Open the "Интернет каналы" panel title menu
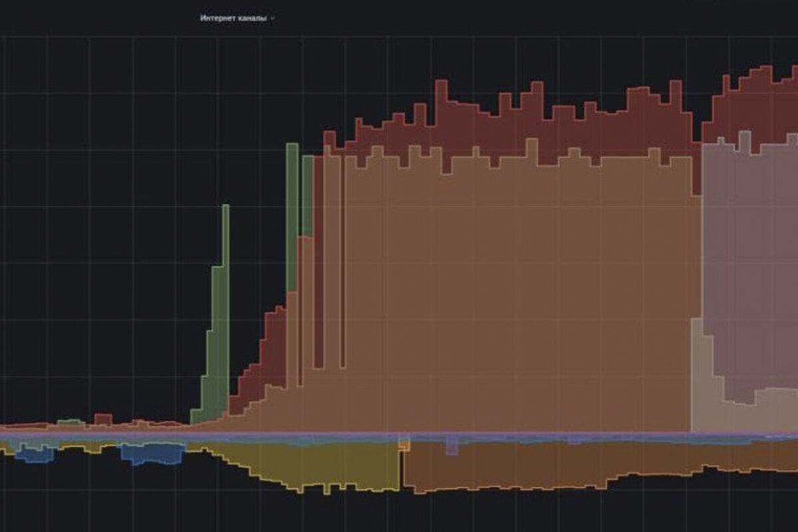The height and width of the screenshot is (532, 798). [x=233, y=19]
